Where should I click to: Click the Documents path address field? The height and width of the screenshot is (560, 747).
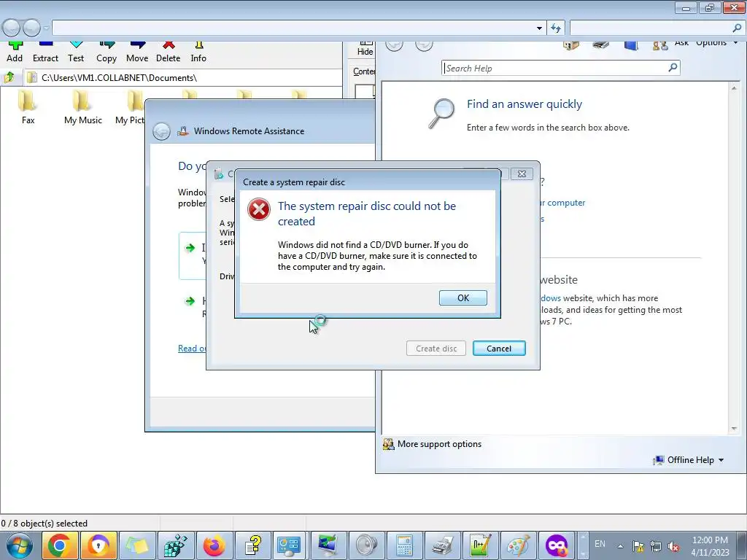(x=184, y=77)
